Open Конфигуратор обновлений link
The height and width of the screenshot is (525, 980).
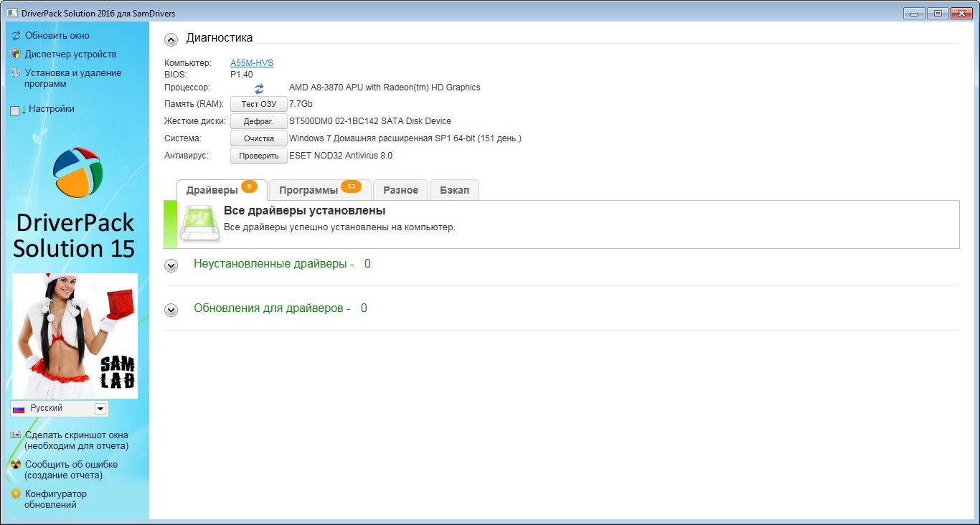(55, 499)
